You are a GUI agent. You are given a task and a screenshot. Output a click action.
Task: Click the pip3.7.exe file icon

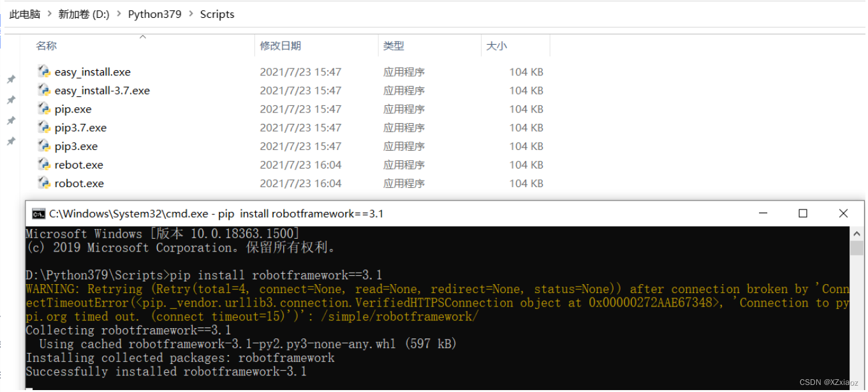[x=44, y=127]
